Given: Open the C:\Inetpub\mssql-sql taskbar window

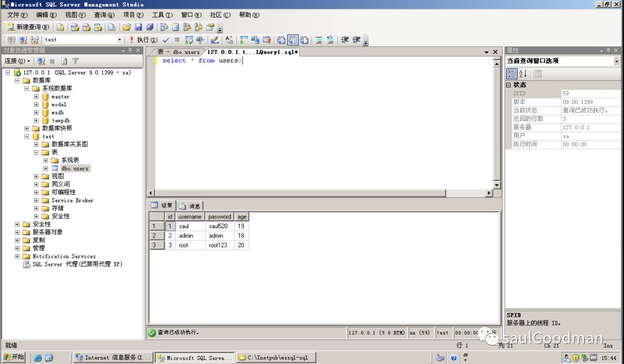Looking at the screenshot, I should pyautogui.click(x=277, y=358).
